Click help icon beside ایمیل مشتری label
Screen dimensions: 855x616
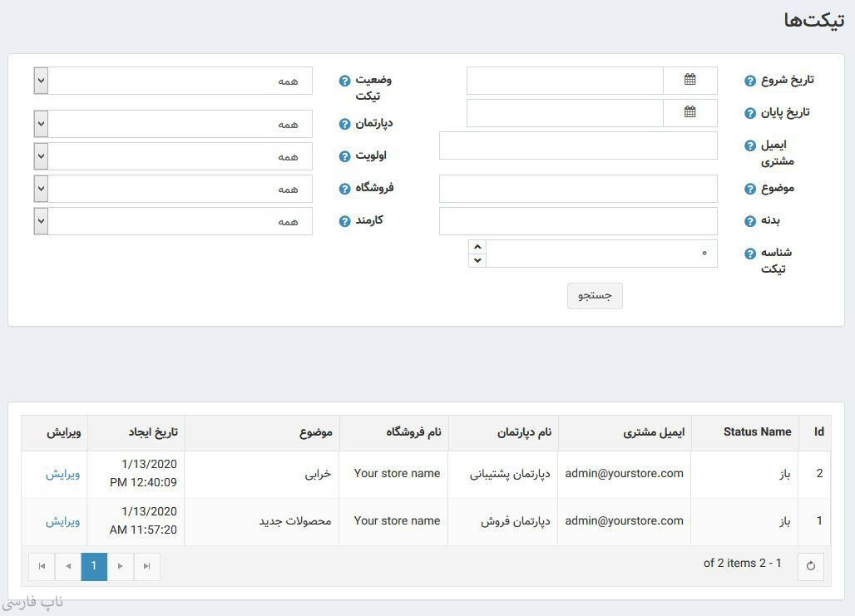[x=750, y=145]
